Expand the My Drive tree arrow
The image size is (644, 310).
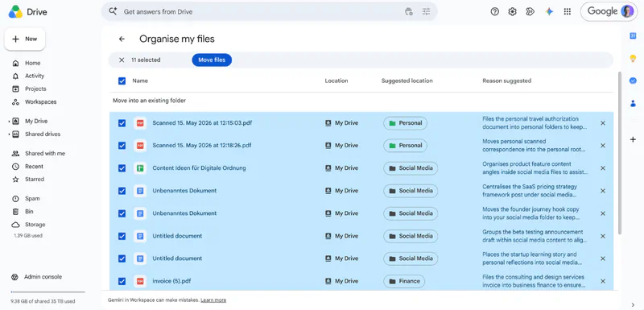(9, 122)
